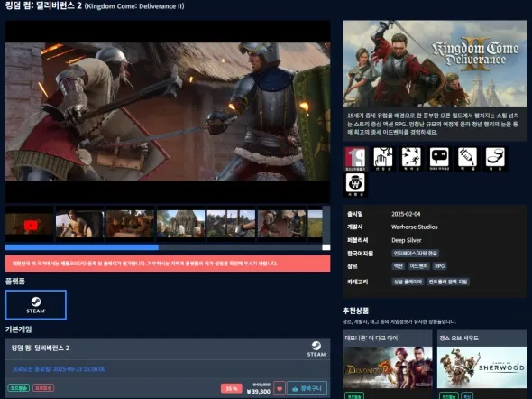Click the gambling money bag rating icon
532x399 pixels.
point(355,184)
